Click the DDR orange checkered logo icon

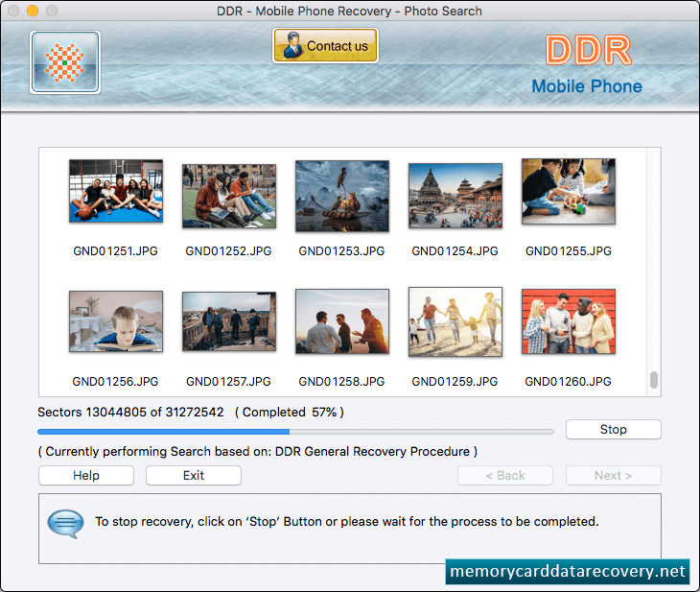coord(65,62)
